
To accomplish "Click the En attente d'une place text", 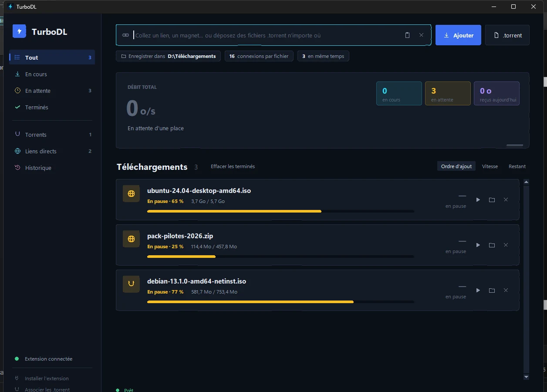I will 155,128.
